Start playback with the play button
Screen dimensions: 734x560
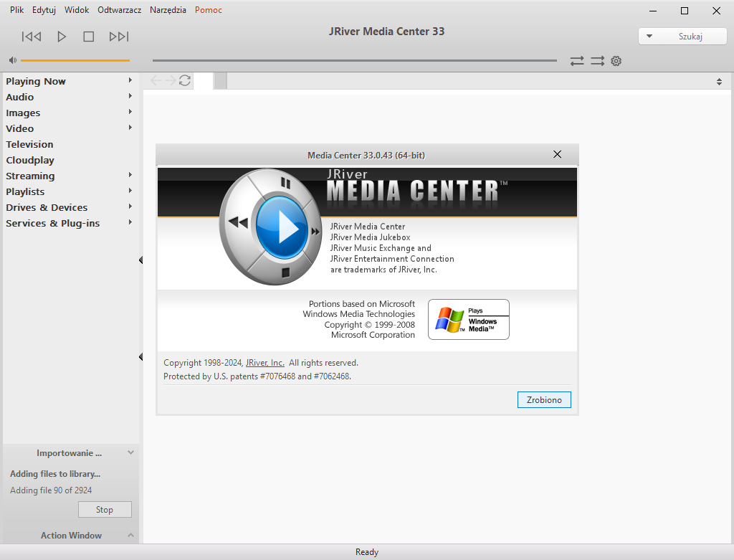click(62, 37)
